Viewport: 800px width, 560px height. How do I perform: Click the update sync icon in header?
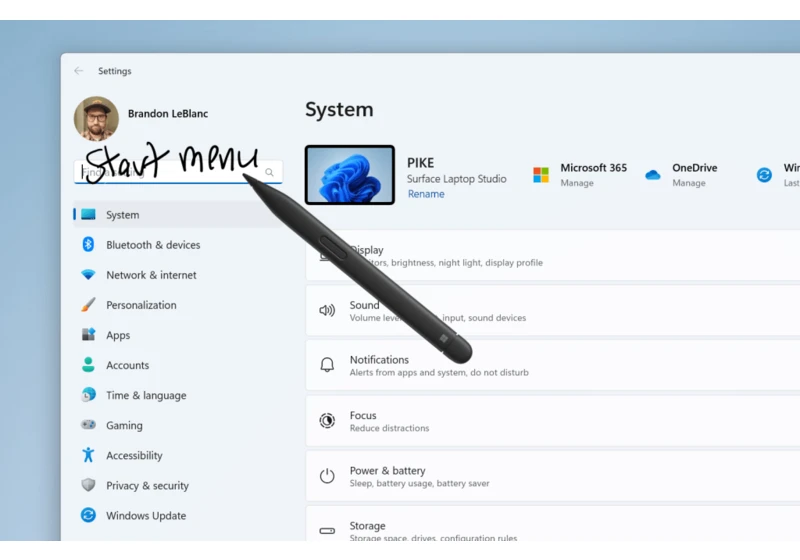(764, 175)
